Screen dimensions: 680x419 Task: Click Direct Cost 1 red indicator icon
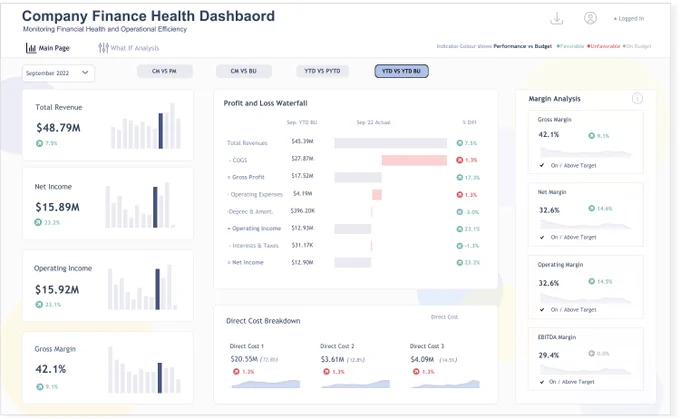coord(236,371)
